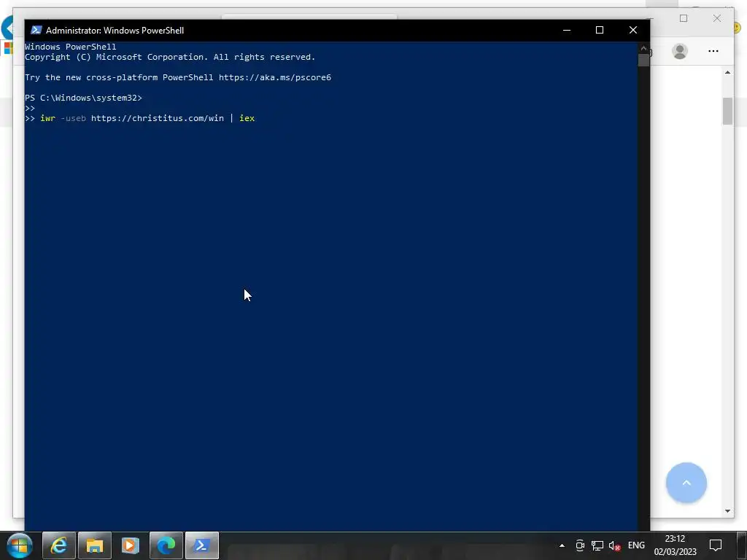Maximize the background browser window

tap(684, 18)
